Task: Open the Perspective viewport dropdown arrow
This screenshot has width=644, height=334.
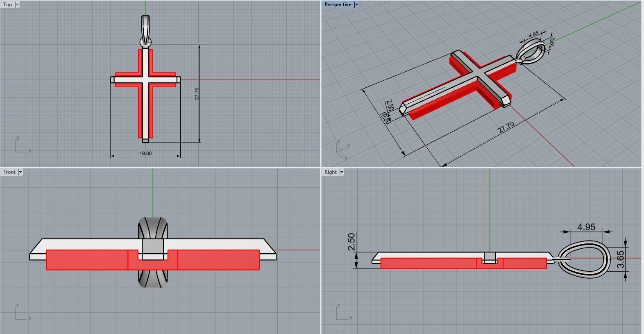Action: pos(356,5)
